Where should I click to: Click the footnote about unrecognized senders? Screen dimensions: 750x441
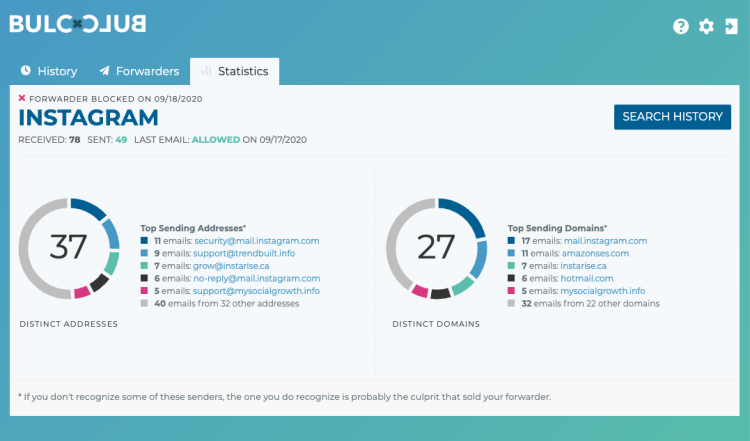285,397
